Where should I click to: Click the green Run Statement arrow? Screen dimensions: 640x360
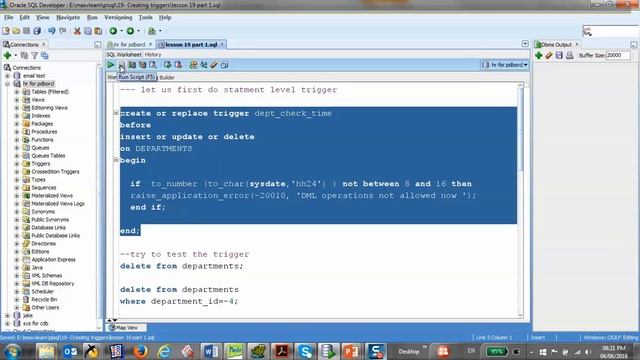pyautogui.click(x=111, y=65)
